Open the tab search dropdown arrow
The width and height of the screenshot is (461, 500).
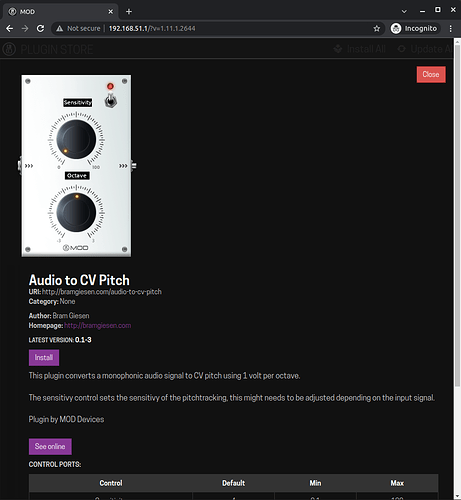[404, 11]
